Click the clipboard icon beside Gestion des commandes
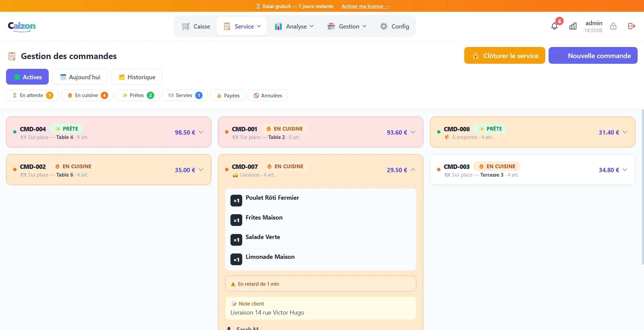Viewport: 644px width, 330px height. [x=12, y=56]
